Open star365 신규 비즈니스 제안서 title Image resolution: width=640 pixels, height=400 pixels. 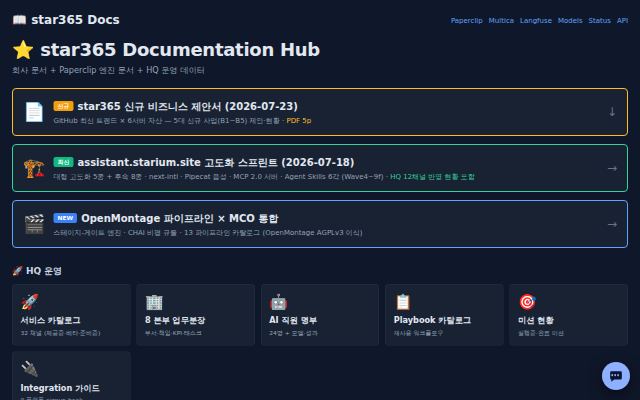tap(187, 106)
